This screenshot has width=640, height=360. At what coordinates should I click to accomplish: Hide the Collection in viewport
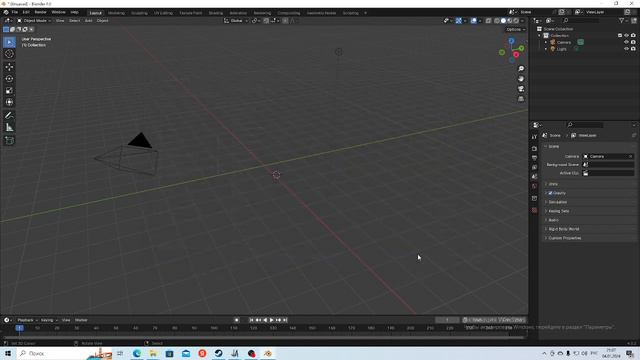click(x=626, y=36)
